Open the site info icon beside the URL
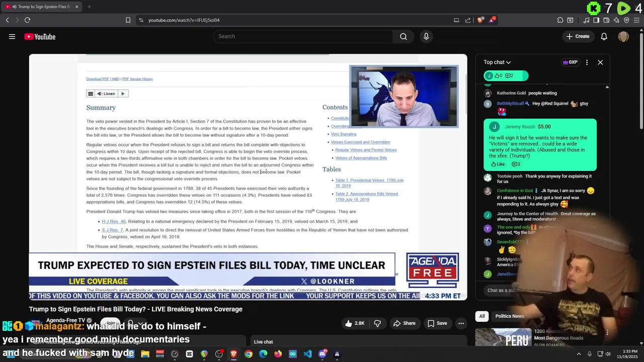644x362 pixels. [141, 20]
